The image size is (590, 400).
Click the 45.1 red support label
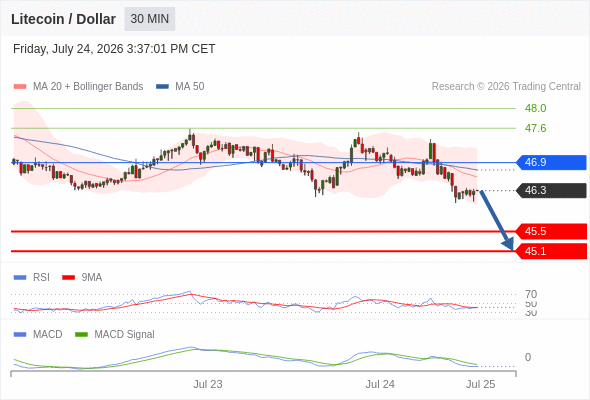(551, 251)
